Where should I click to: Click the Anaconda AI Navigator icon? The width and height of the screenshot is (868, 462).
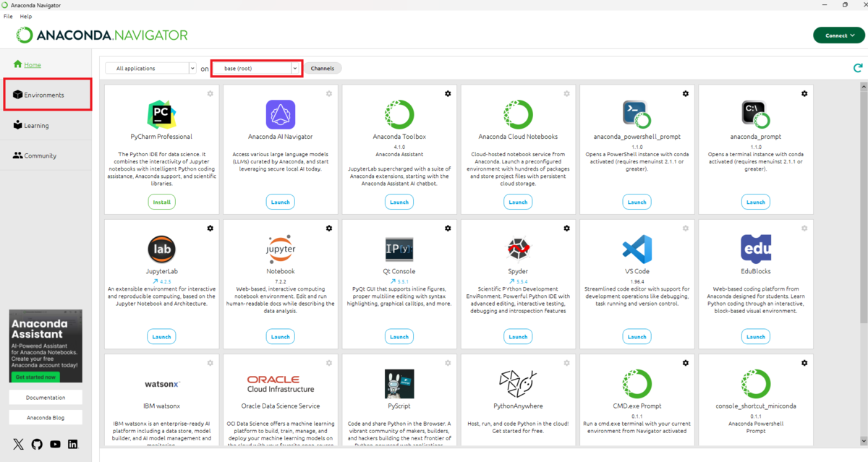280,115
